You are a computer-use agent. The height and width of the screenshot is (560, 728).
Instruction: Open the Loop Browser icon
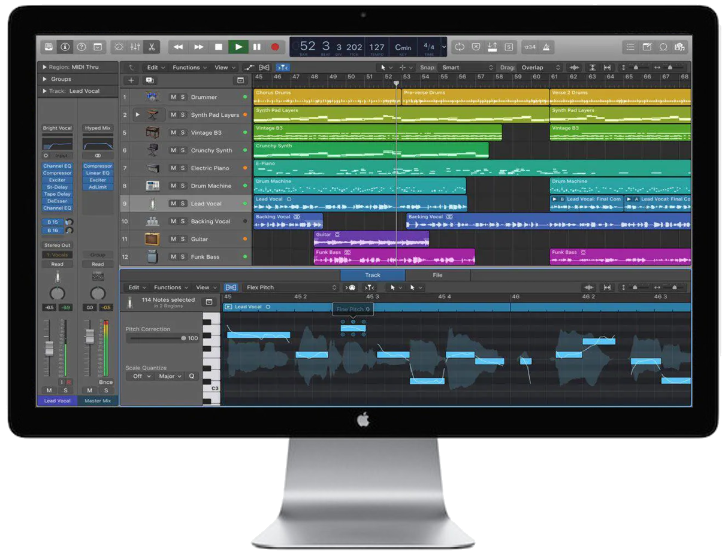663,47
